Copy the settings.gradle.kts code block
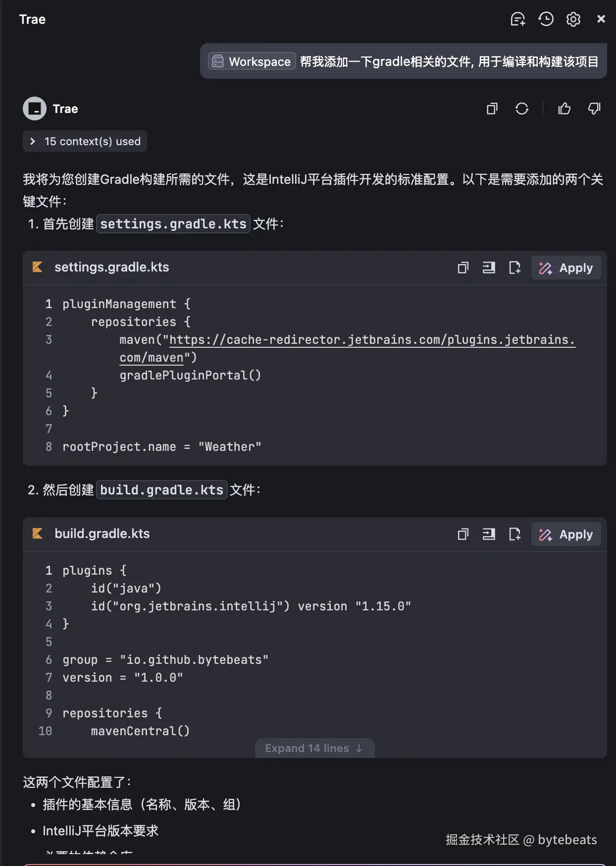616x866 pixels. pos(462,268)
